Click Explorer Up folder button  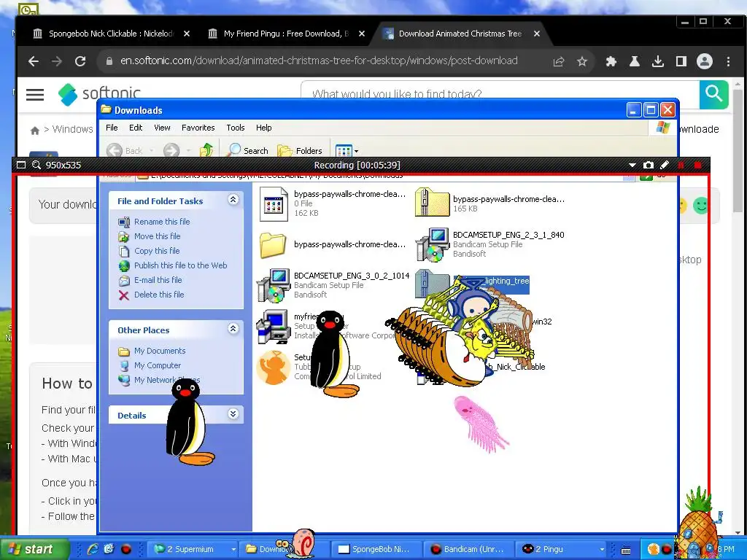click(x=206, y=150)
